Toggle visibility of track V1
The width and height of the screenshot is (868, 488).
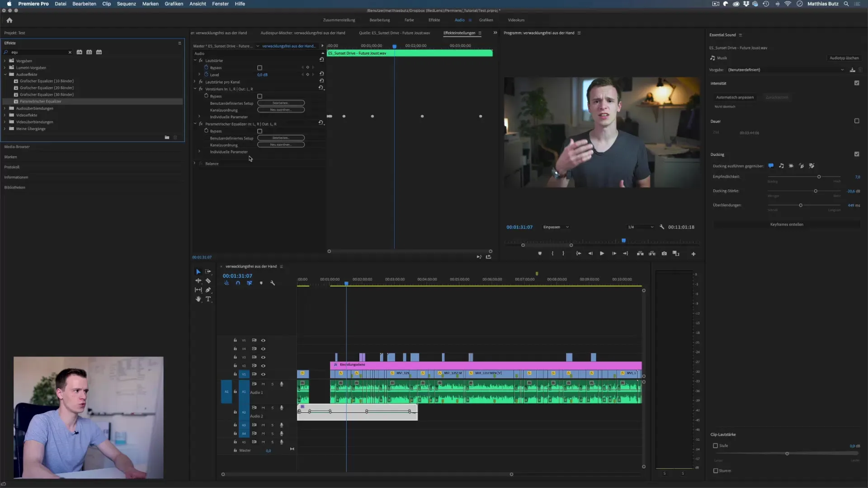[263, 374]
